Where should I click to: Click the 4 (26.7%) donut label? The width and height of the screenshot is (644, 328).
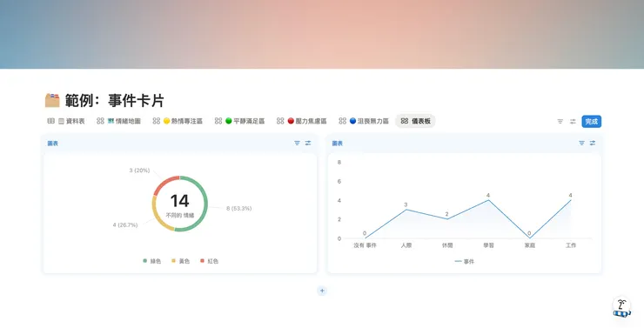125,225
